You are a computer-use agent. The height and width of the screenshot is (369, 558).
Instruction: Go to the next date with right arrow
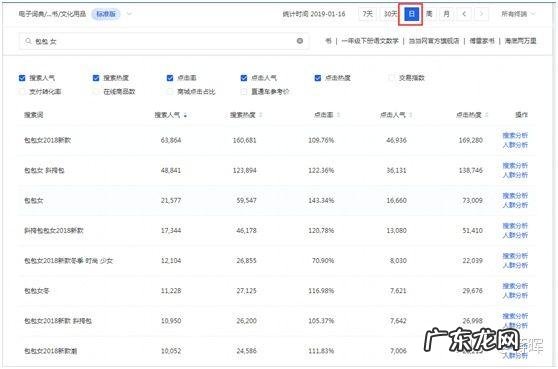(481, 14)
